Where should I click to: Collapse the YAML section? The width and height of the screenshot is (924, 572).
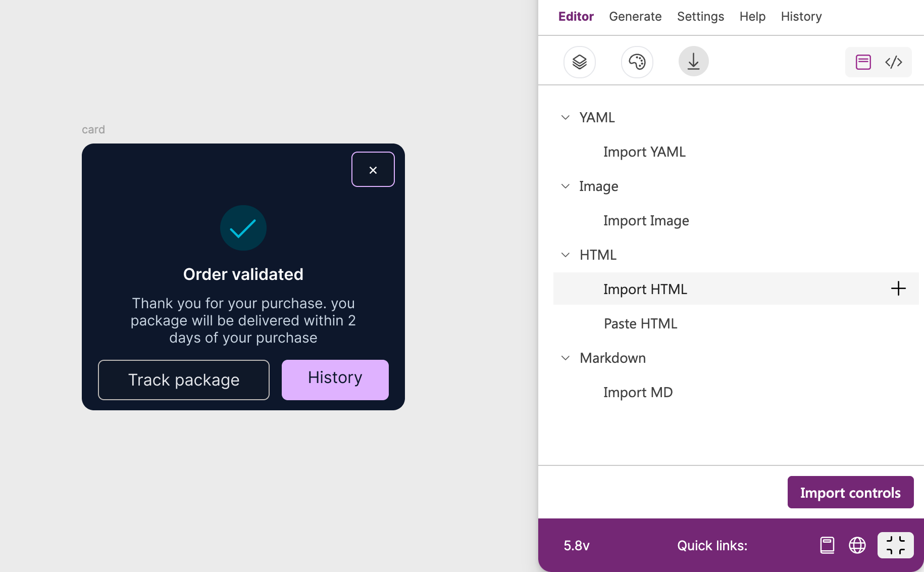pos(566,117)
